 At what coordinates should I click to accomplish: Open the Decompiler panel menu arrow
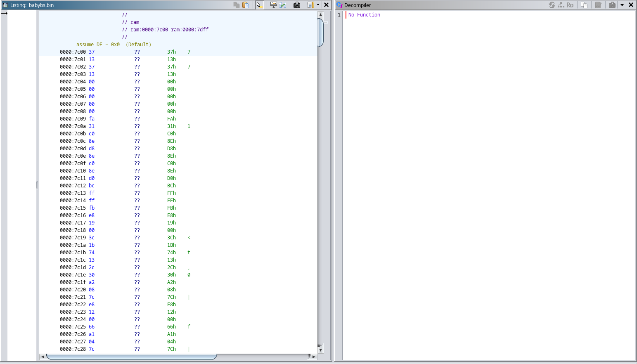point(622,5)
